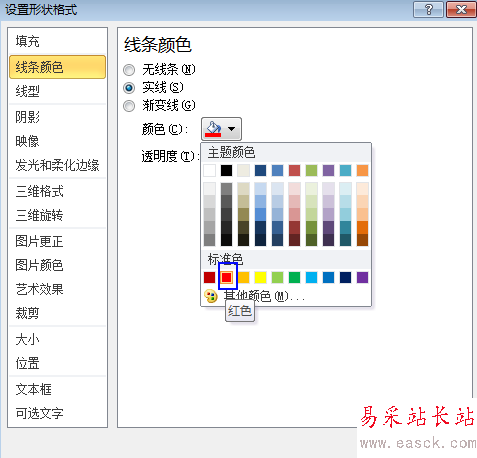Open the 文本框 text box category

tap(57, 389)
